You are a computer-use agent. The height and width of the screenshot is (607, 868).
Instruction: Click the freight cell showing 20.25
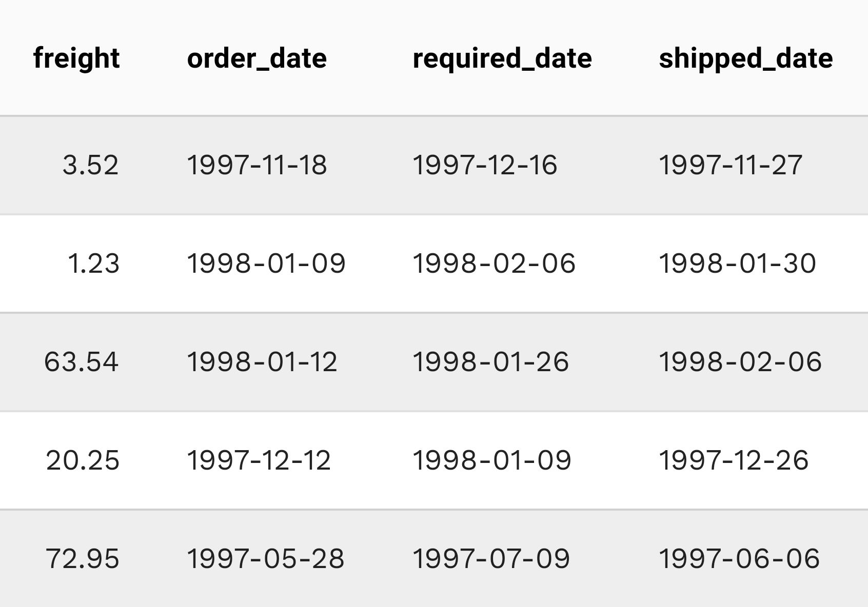[x=83, y=460]
